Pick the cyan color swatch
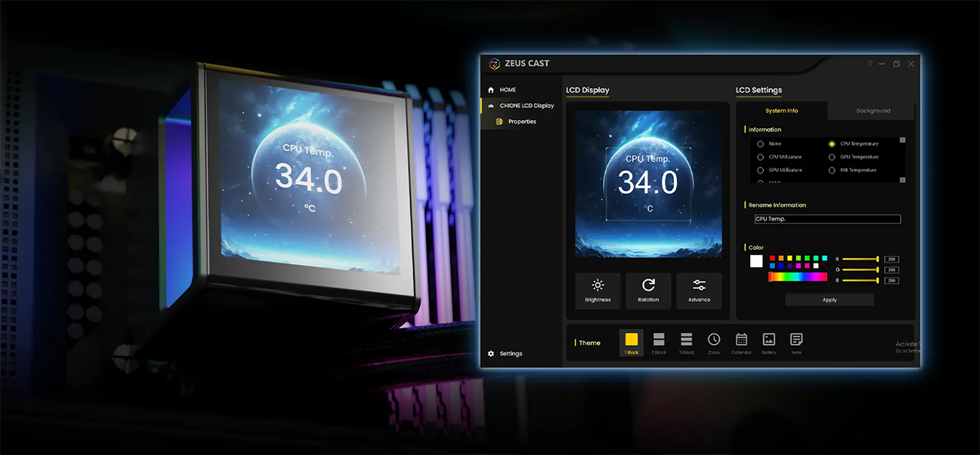This screenshot has height=455, width=980. pos(825,258)
